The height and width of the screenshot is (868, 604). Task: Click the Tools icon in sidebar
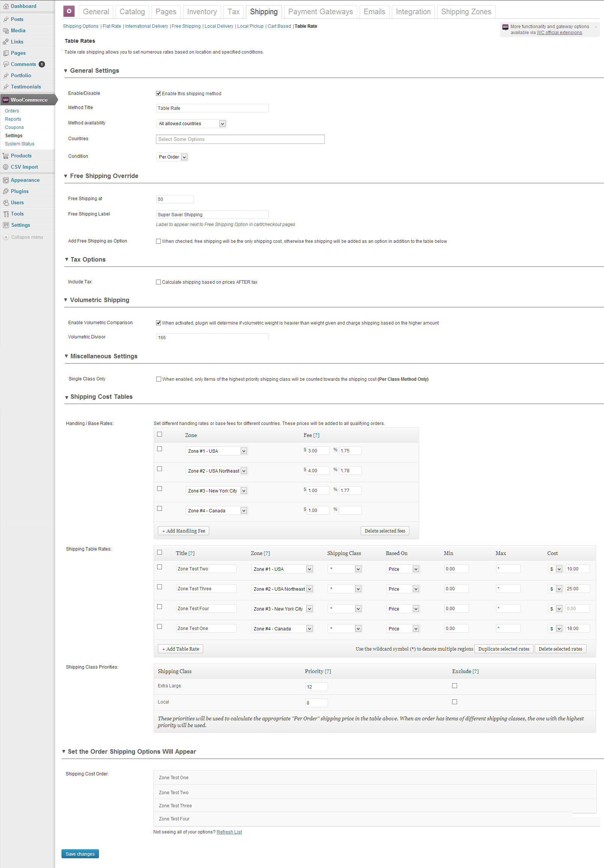pyautogui.click(x=6, y=214)
